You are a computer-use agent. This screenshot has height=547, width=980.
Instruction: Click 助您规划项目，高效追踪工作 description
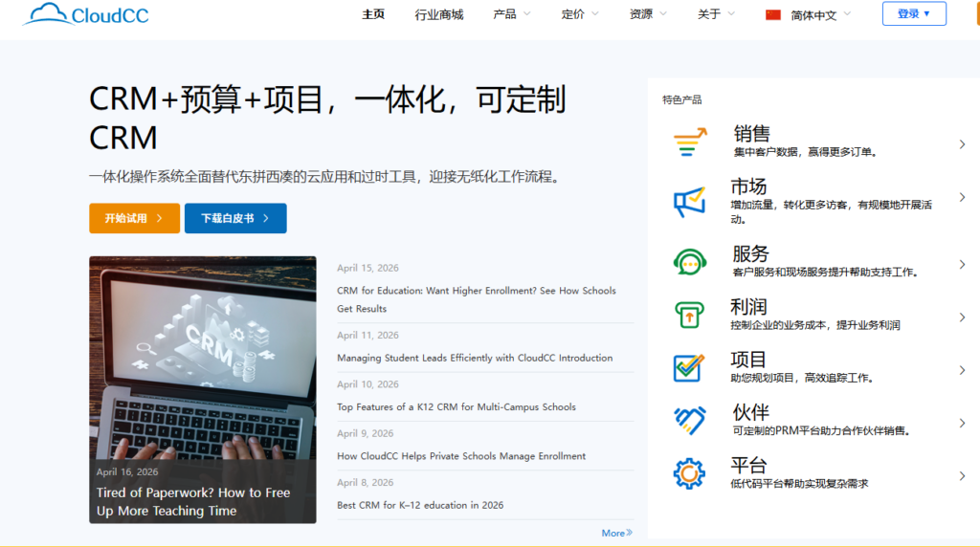pyautogui.click(x=802, y=378)
